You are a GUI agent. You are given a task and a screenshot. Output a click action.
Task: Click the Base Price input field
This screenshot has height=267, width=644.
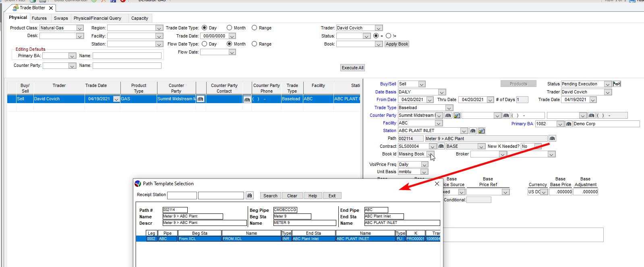click(561, 192)
